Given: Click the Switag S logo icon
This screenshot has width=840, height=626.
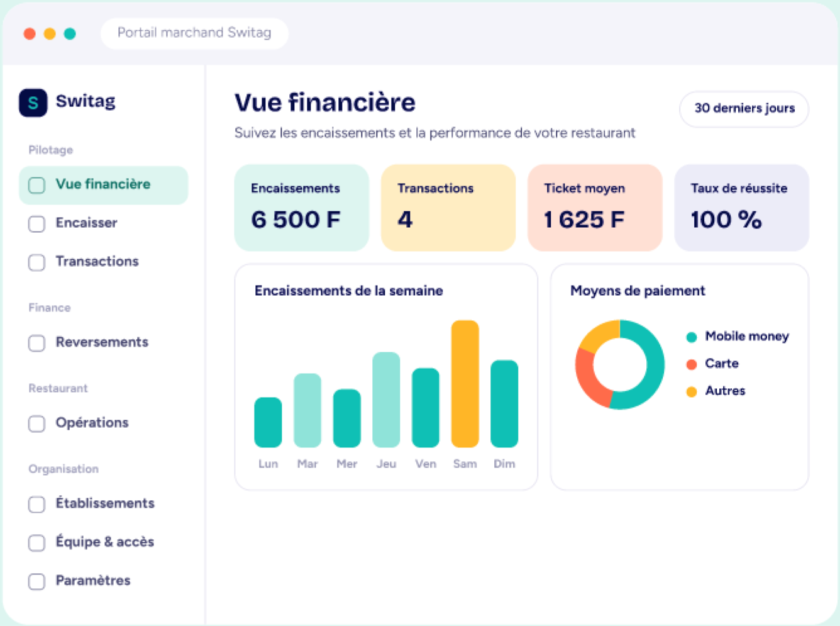Looking at the screenshot, I should click(x=33, y=103).
